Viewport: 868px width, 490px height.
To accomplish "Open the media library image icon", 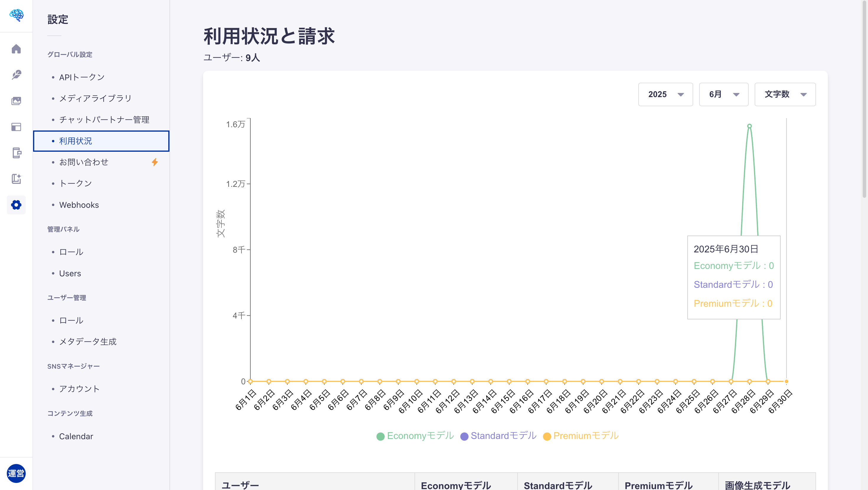I will tap(16, 101).
